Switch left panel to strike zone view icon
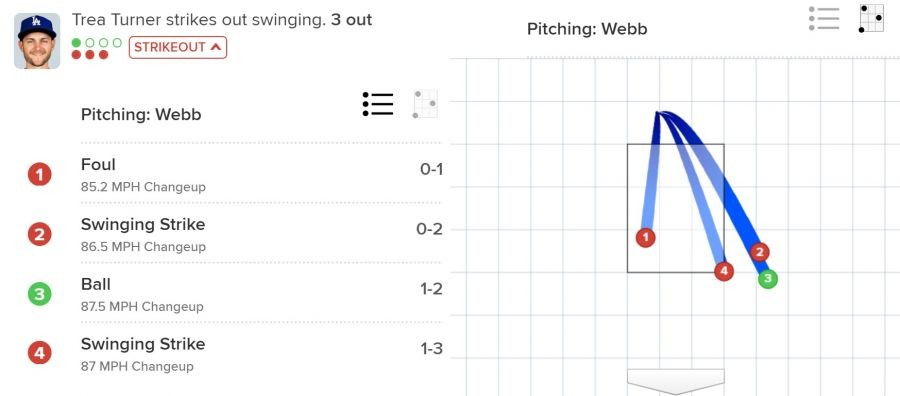Viewport: 900px width, 396px height. (425, 104)
